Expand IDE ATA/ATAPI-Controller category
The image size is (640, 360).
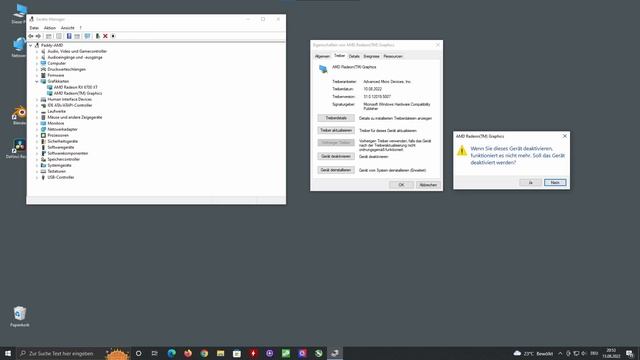[x=37, y=105]
